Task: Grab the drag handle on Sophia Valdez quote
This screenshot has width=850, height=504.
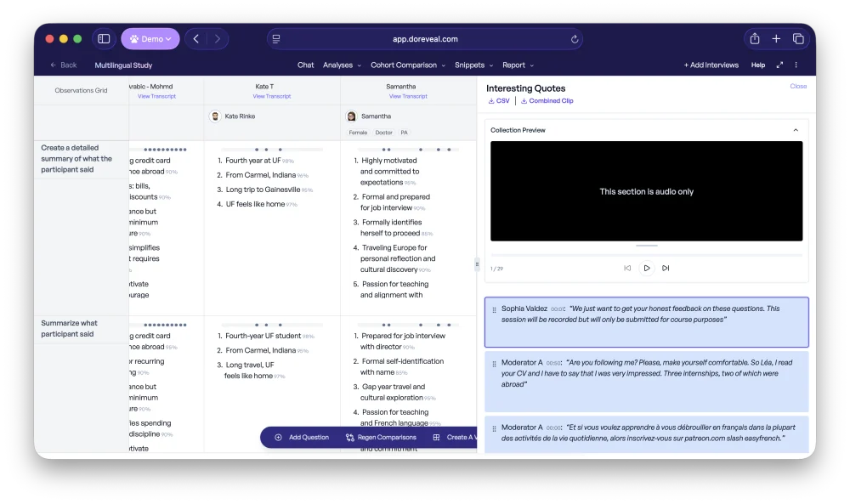Action: pyautogui.click(x=494, y=310)
